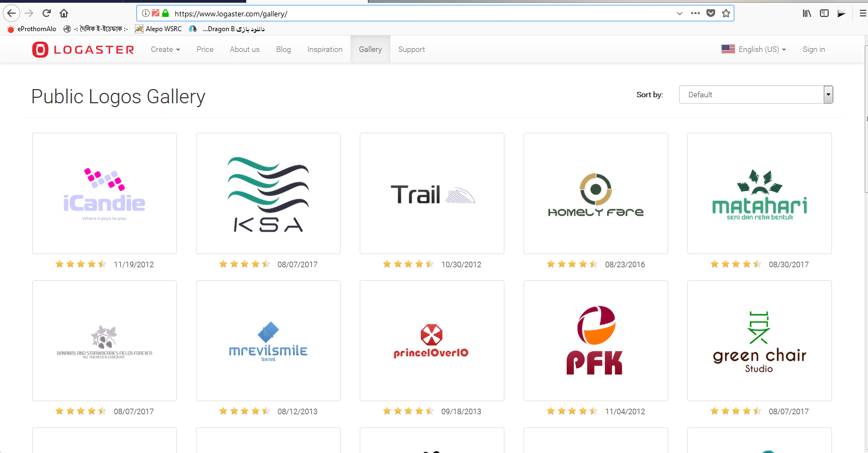View the Homely Fare logo
This screenshot has height=453, width=868.
point(596,193)
